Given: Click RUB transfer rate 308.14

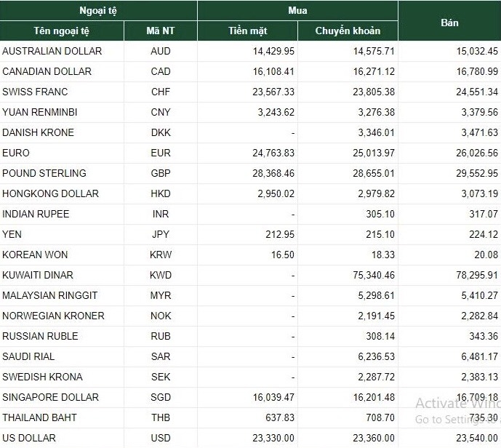Looking at the screenshot, I should (380, 337).
